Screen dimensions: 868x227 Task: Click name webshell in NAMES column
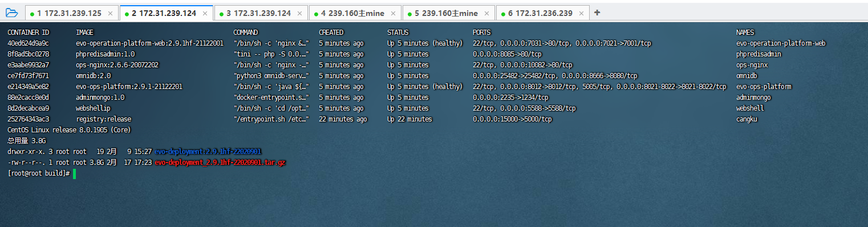(751, 108)
